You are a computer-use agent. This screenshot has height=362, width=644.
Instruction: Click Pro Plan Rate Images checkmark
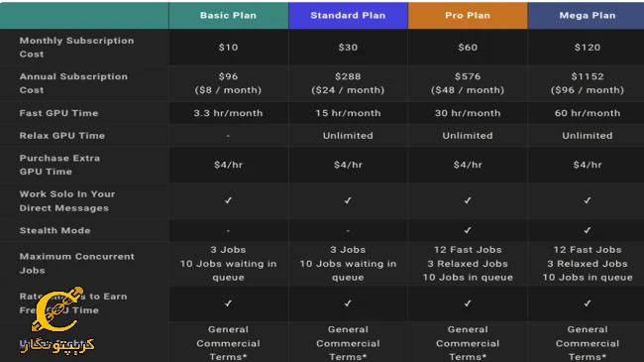[x=468, y=303]
